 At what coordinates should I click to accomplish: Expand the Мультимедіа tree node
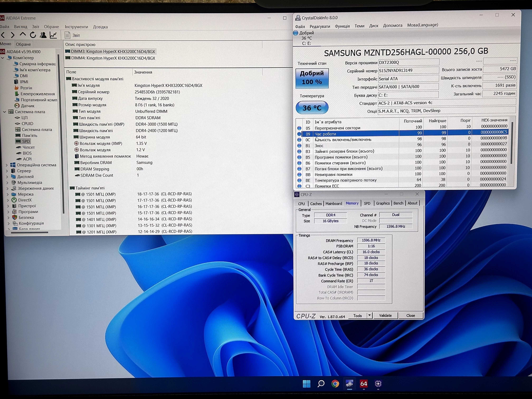[x=7, y=183]
